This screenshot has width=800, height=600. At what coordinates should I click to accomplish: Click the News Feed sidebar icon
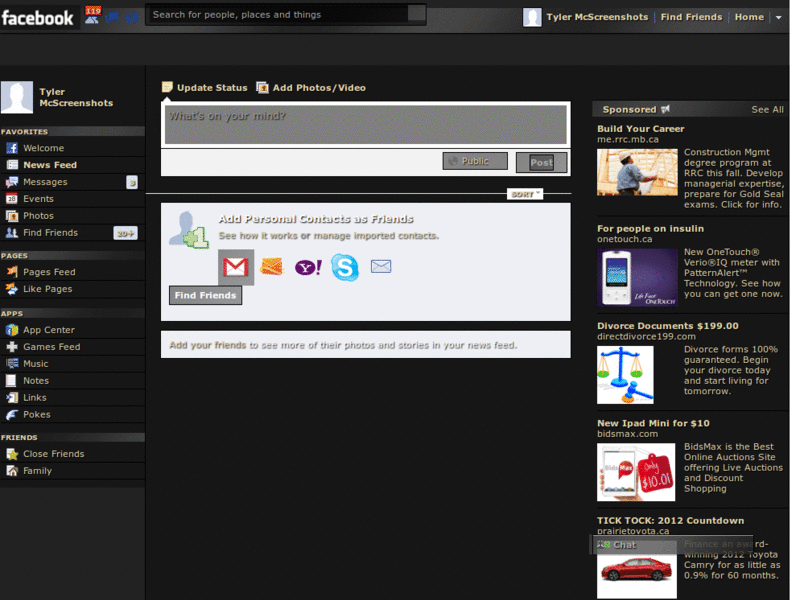[12, 165]
